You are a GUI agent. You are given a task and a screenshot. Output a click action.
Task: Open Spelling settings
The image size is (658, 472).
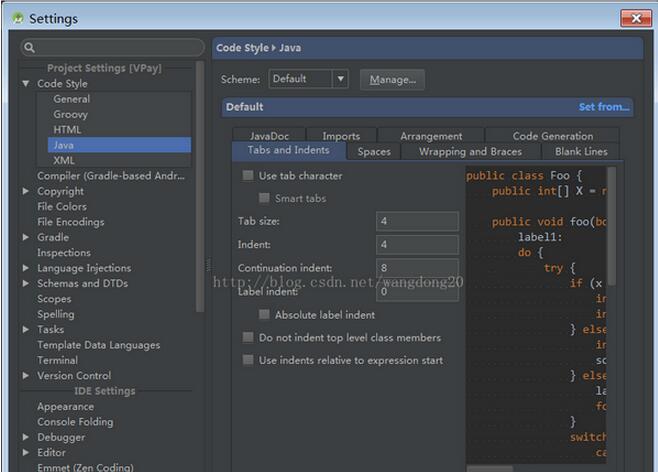pyautogui.click(x=55, y=314)
